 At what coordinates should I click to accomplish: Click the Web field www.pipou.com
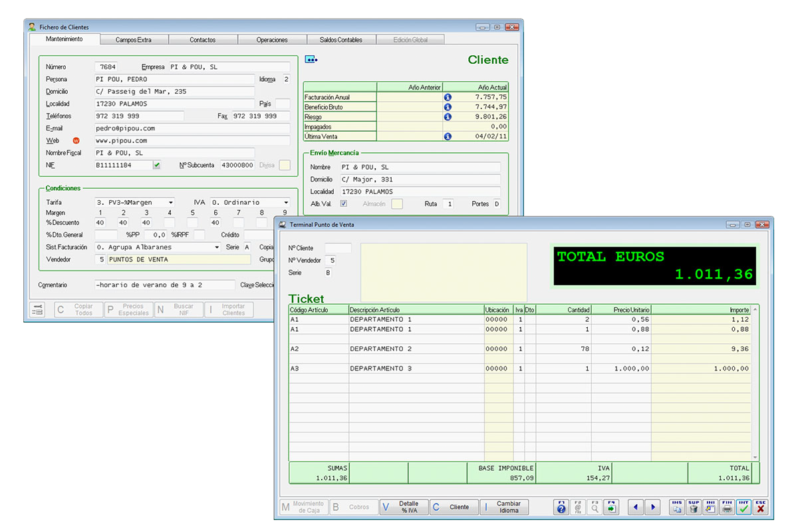[192, 141]
